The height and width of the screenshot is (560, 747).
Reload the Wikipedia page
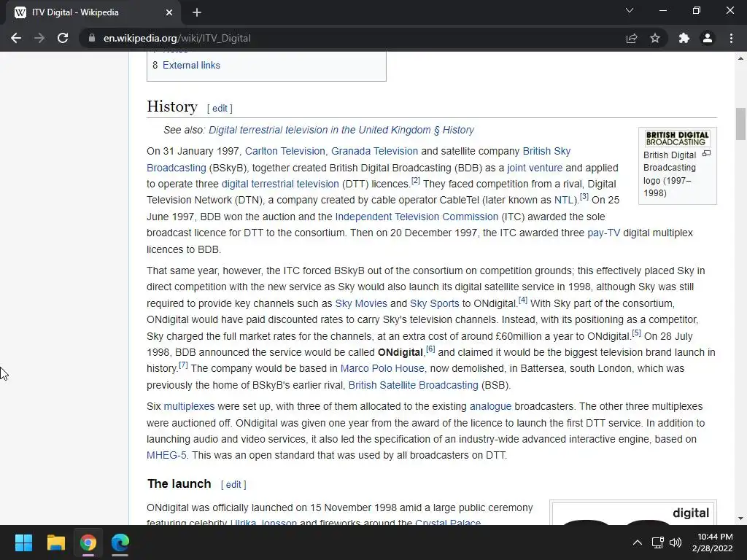pyautogui.click(x=63, y=38)
